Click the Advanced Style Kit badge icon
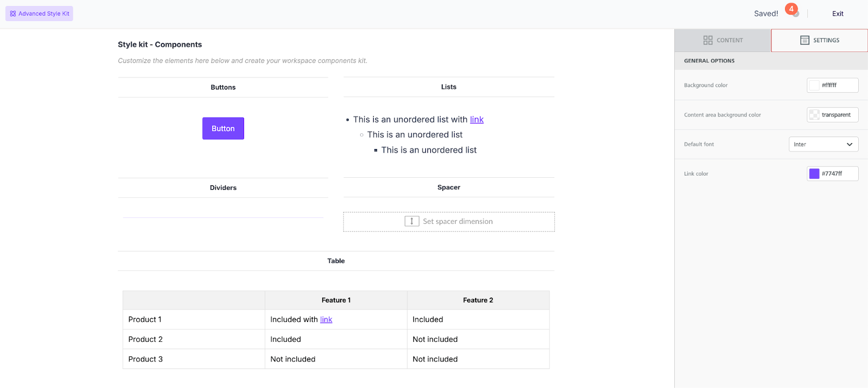This screenshot has height=388, width=868. [x=13, y=14]
